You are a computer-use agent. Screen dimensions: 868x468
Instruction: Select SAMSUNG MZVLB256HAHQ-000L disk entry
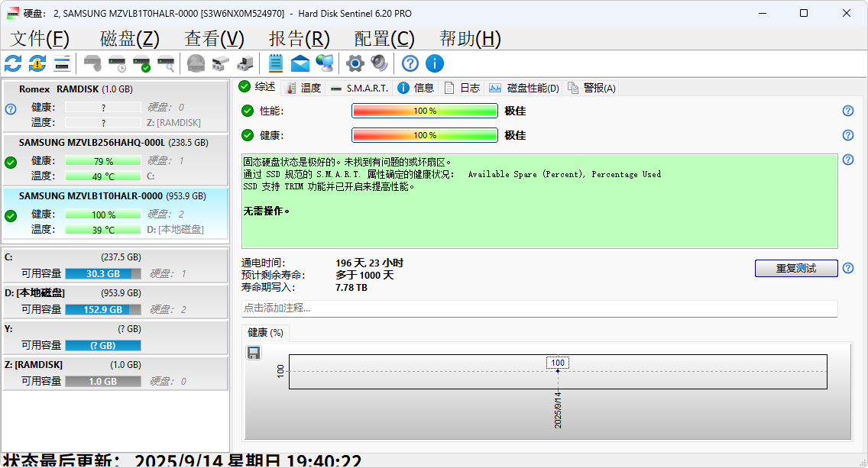[115, 160]
